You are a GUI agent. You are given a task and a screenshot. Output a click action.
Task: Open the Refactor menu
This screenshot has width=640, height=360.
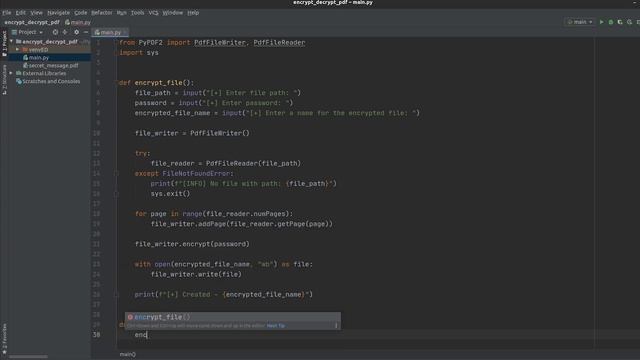click(102, 13)
